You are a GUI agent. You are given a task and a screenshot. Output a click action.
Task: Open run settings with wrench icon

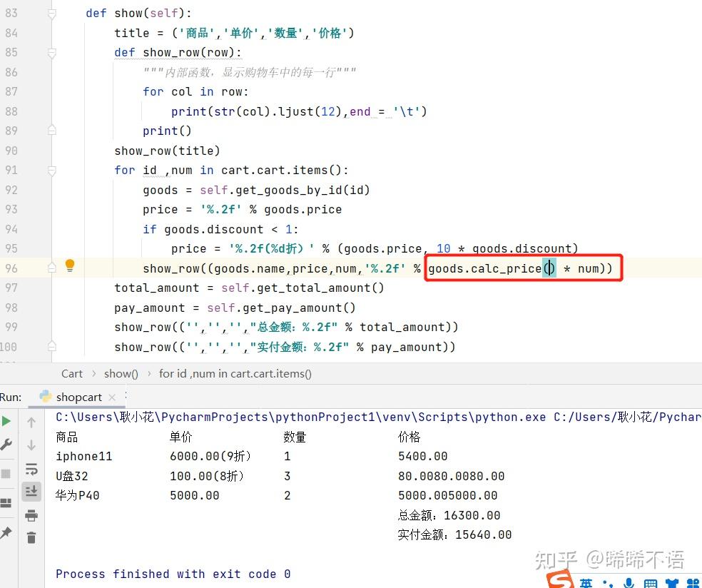pos(8,444)
